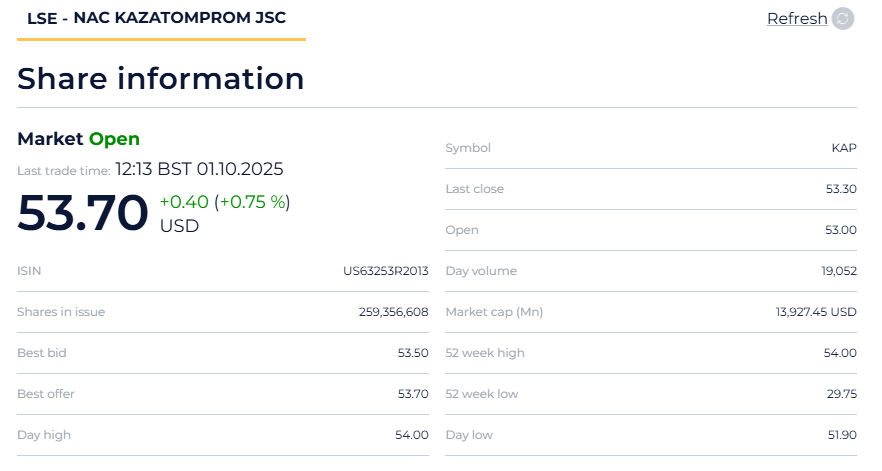882x471 pixels.
Task: Click the KAP symbol value
Action: click(x=844, y=148)
